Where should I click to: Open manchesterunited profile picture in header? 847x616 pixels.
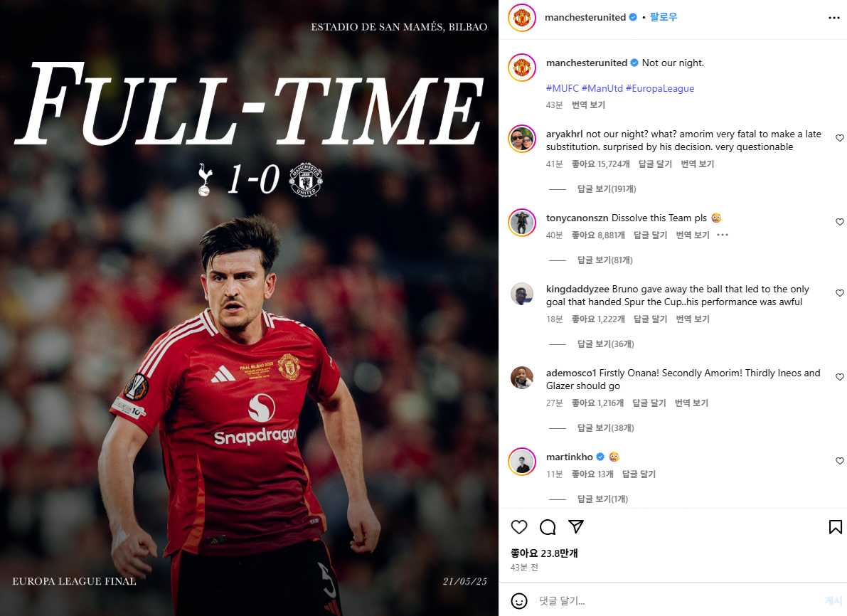[522, 18]
